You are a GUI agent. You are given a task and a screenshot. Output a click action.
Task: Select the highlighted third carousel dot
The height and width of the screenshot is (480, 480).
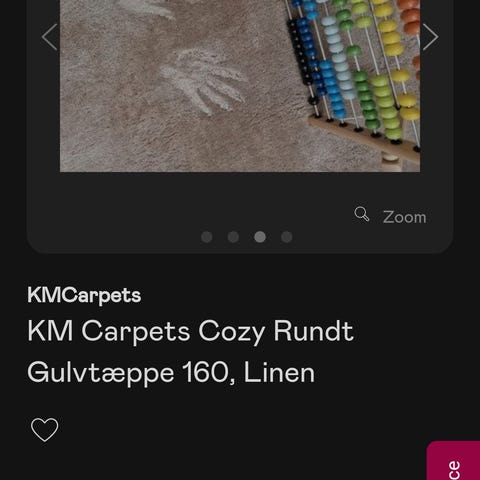pos(260,237)
